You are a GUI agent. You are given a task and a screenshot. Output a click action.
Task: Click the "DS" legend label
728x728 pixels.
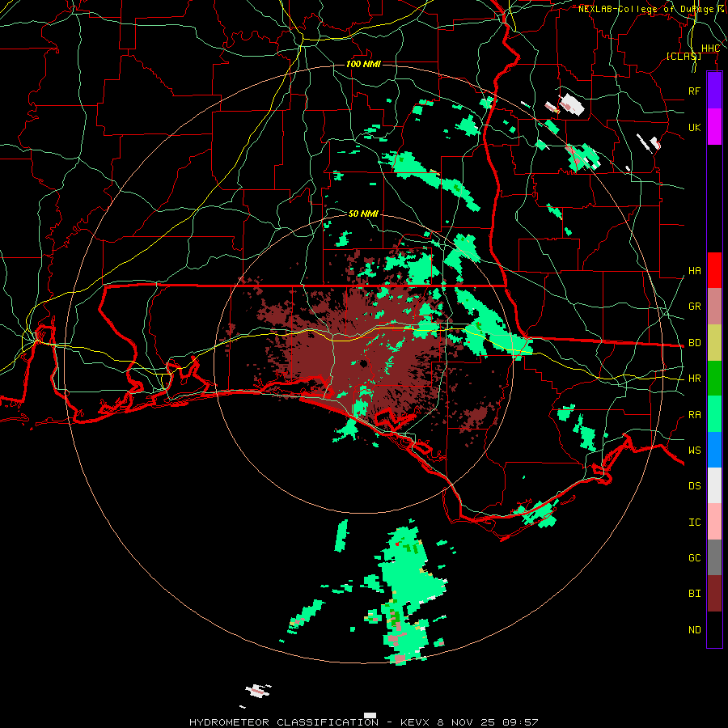coord(694,486)
